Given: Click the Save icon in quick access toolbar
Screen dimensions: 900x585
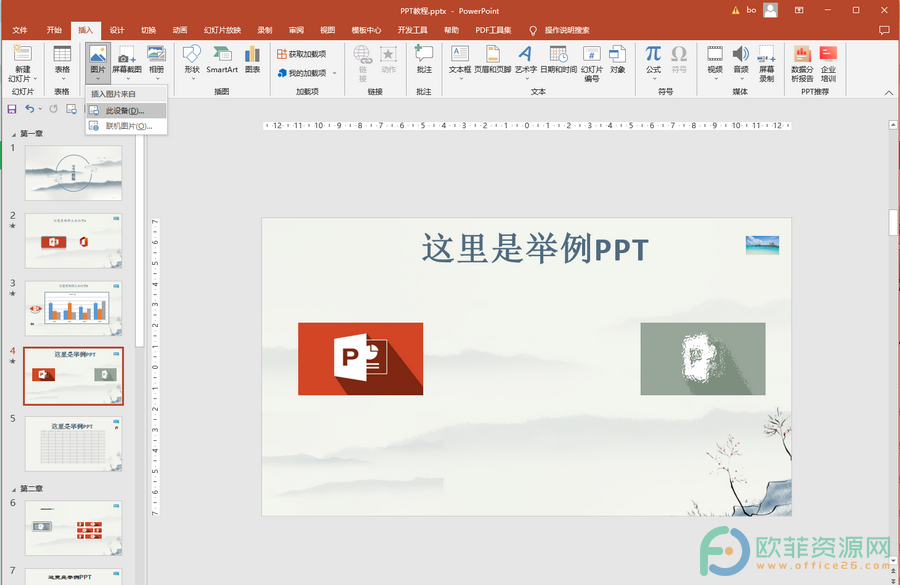Looking at the screenshot, I should click(11, 109).
